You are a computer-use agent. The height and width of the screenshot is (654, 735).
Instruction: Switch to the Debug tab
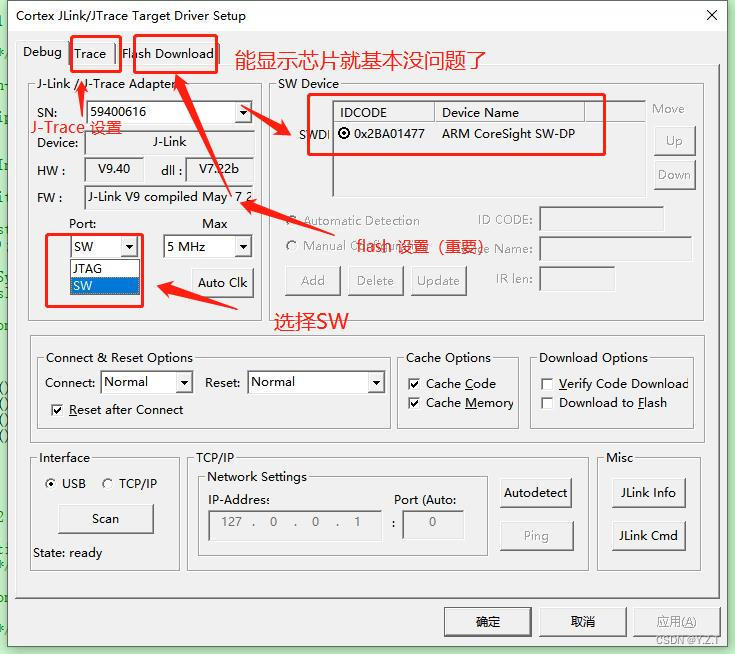42,52
